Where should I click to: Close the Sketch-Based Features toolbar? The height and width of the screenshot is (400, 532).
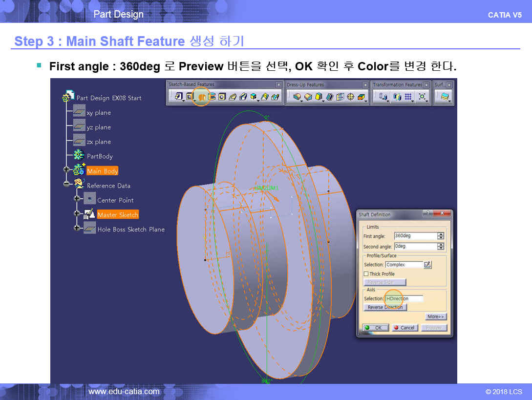[x=278, y=84]
